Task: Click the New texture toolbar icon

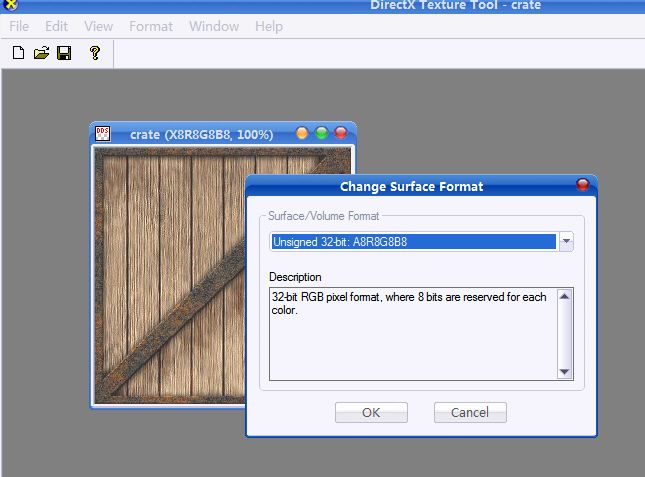Action: pos(19,53)
